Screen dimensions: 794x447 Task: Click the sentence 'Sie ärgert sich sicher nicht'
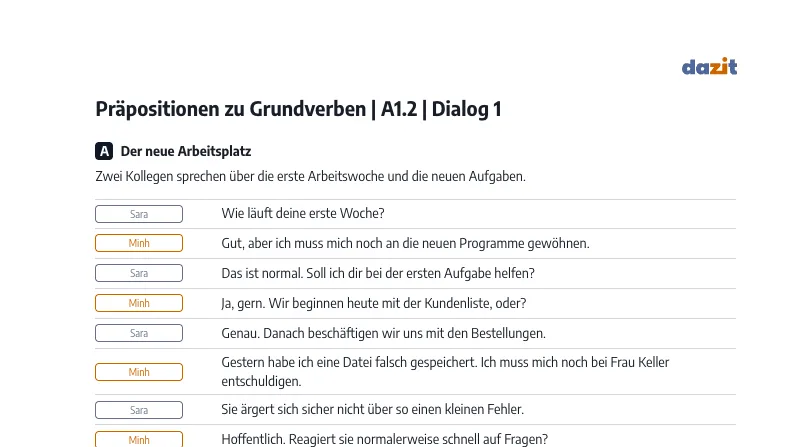coord(372,409)
